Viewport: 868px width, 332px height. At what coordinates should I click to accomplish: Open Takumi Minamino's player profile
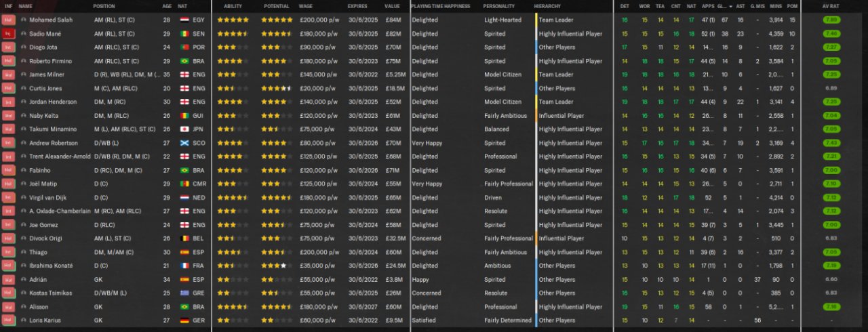(53, 129)
